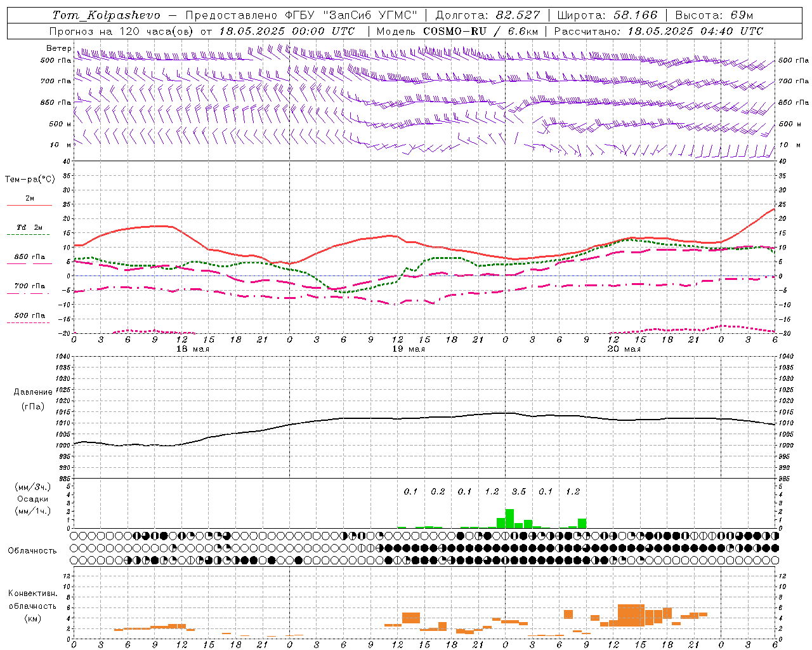Screen dimensions: 812x650
Task: Click the 3.5 precipitation total value
Action: click(x=519, y=491)
